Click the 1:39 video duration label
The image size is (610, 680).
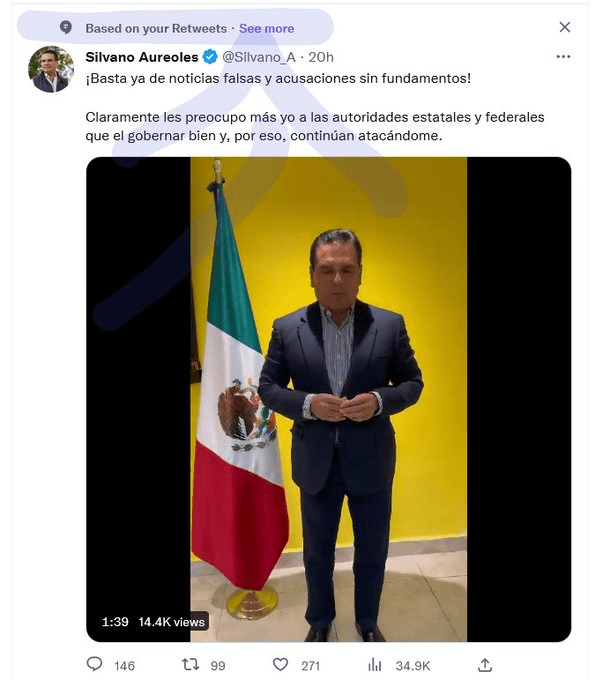coord(115,622)
